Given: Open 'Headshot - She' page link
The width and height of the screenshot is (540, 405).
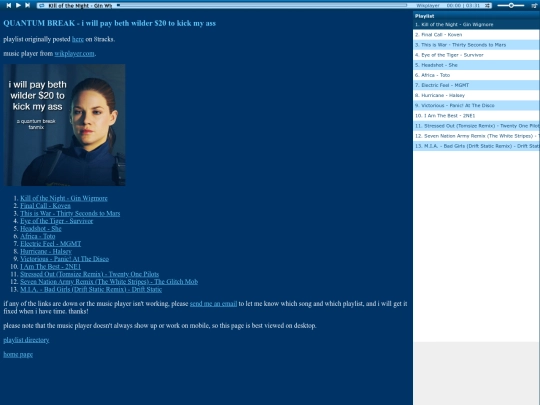Looking at the screenshot, I should coord(41,229).
